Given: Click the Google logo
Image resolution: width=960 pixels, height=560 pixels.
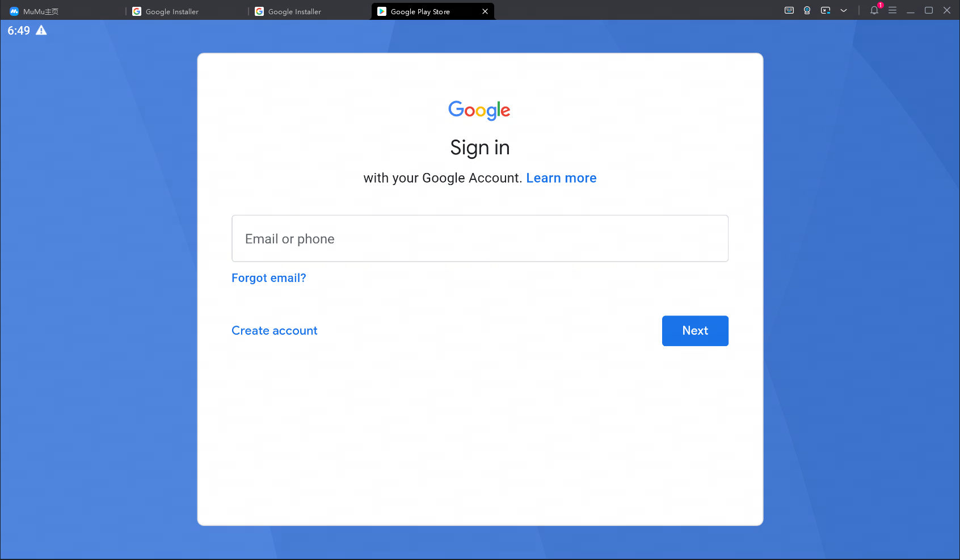Looking at the screenshot, I should [x=479, y=110].
